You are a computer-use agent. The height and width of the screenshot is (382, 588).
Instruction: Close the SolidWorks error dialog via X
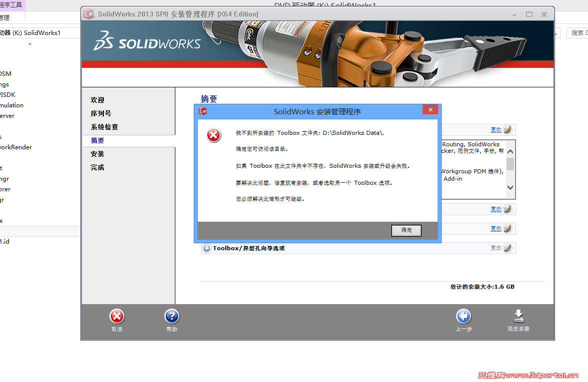click(x=431, y=110)
